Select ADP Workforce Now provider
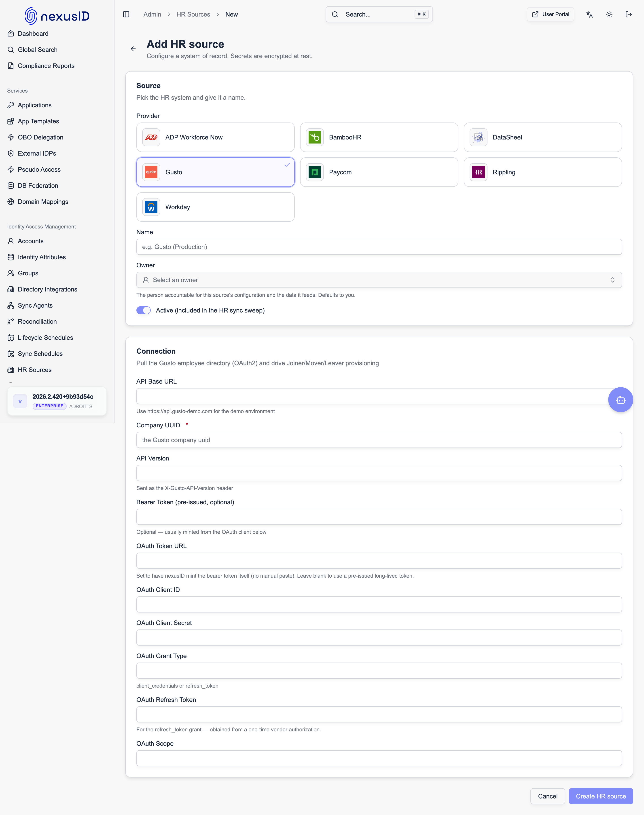Screen dimensions: 644x815 tap(215, 137)
